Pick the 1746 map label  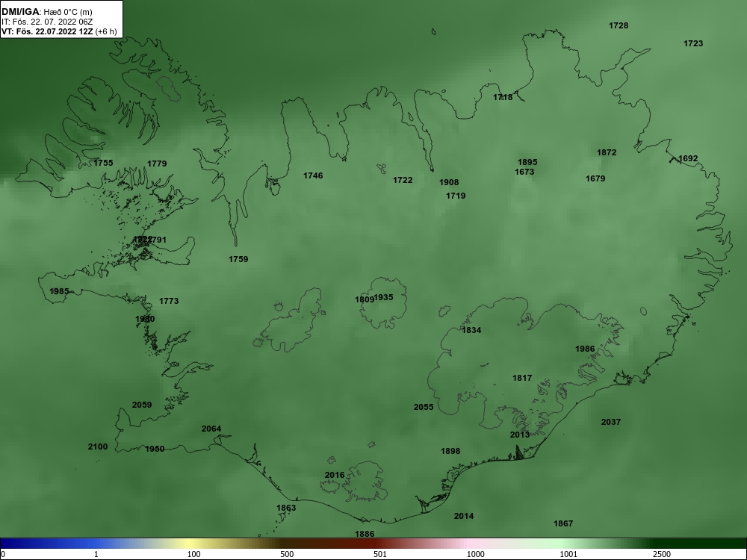[x=313, y=175]
